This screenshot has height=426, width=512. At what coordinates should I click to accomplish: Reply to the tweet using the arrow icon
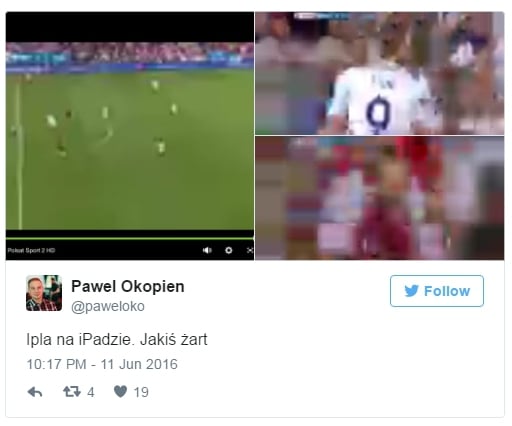coord(35,392)
